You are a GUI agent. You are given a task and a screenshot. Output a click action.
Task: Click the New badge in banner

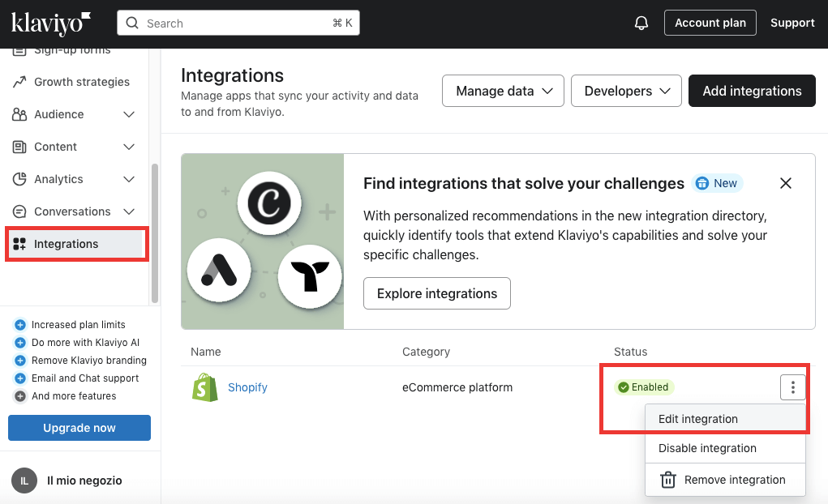717,183
